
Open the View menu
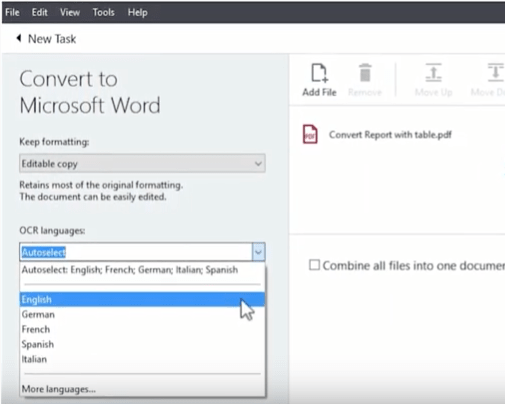pos(70,12)
